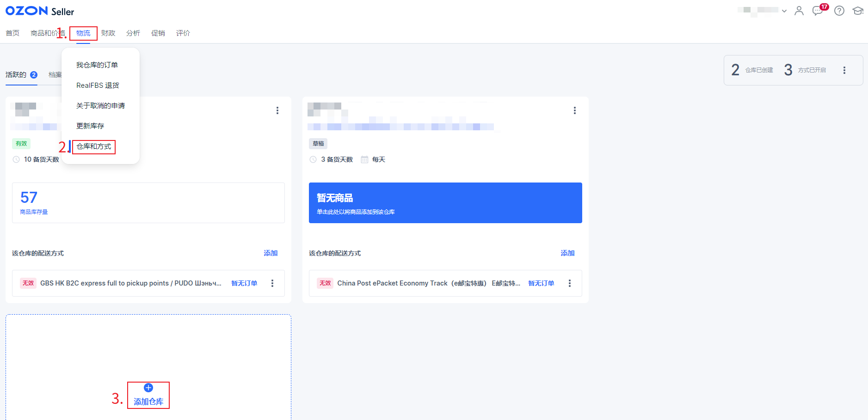Image resolution: width=868 pixels, height=420 pixels.
Task: Open the user profile icon
Action: pos(799,11)
